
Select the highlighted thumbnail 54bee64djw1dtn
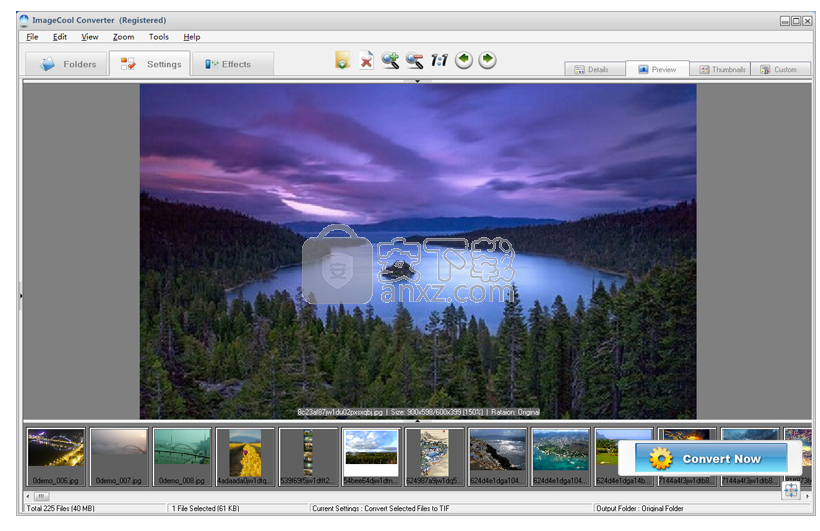click(x=371, y=457)
